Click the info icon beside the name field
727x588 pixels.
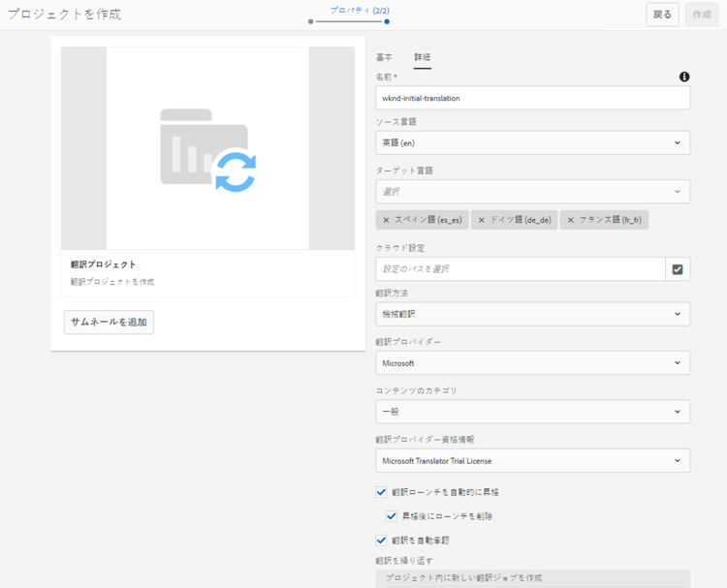point(684,77)
